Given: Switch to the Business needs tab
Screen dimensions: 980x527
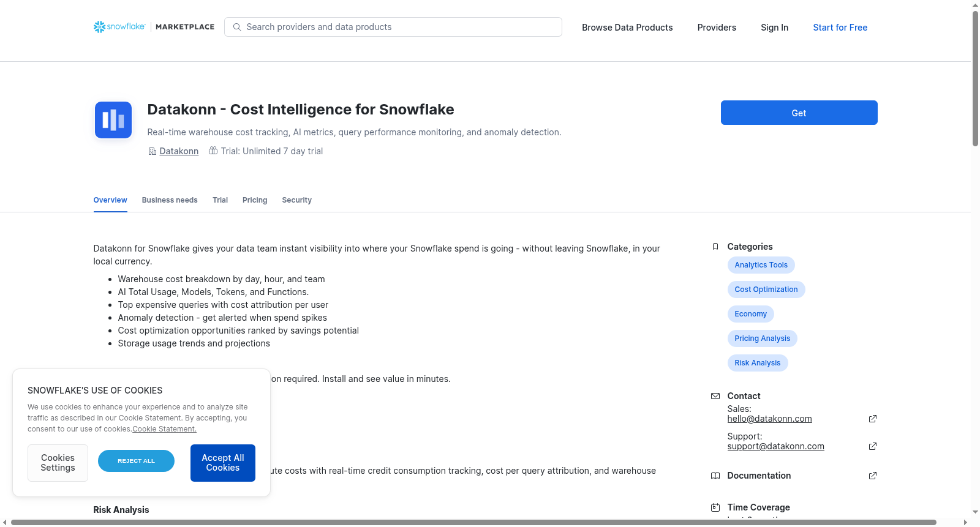Looking at the screenshot, I should pyautogui.click(x=170, y=200).
